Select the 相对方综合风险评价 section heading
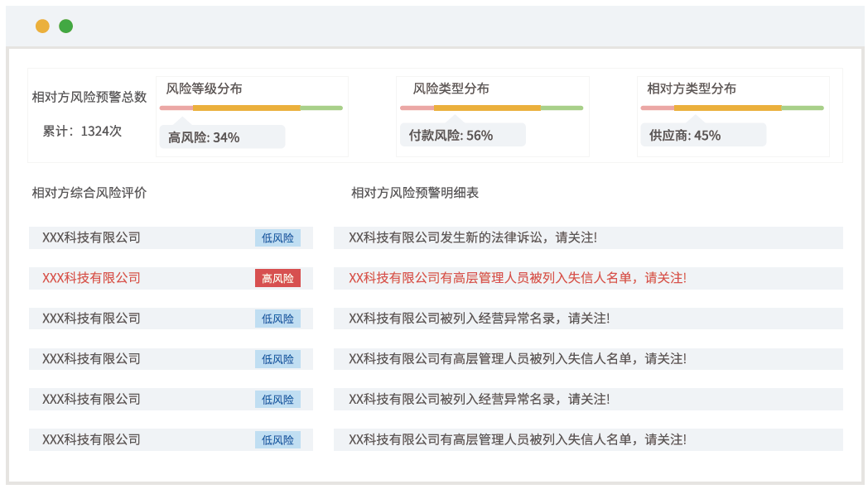The image size is (868, 489). tap(89, 193)
